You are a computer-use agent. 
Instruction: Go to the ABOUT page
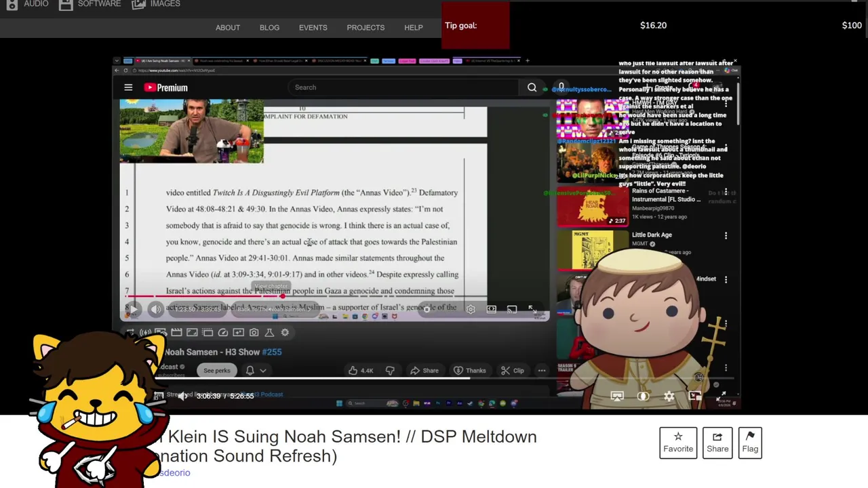pyautogui.click(x=228, y=28)
